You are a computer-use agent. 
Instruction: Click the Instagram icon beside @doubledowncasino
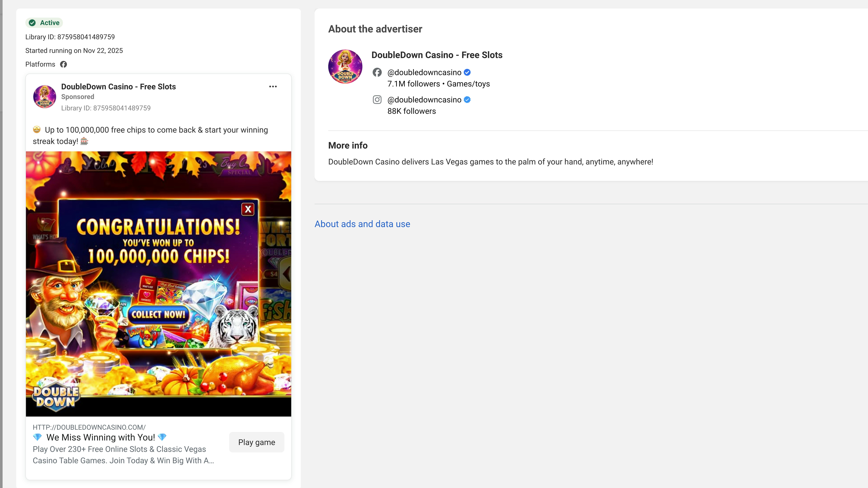(377, 100)
